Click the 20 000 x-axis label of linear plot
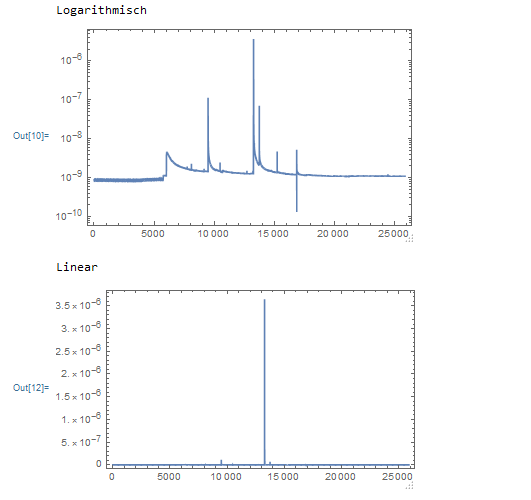This screenshot has width=531, height=500. coord(340,477)
